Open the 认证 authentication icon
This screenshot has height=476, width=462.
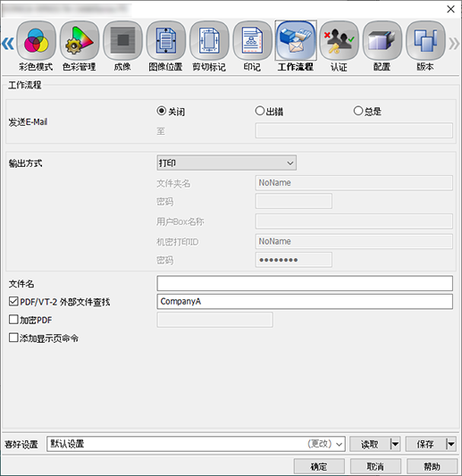[x=339, y=40]
